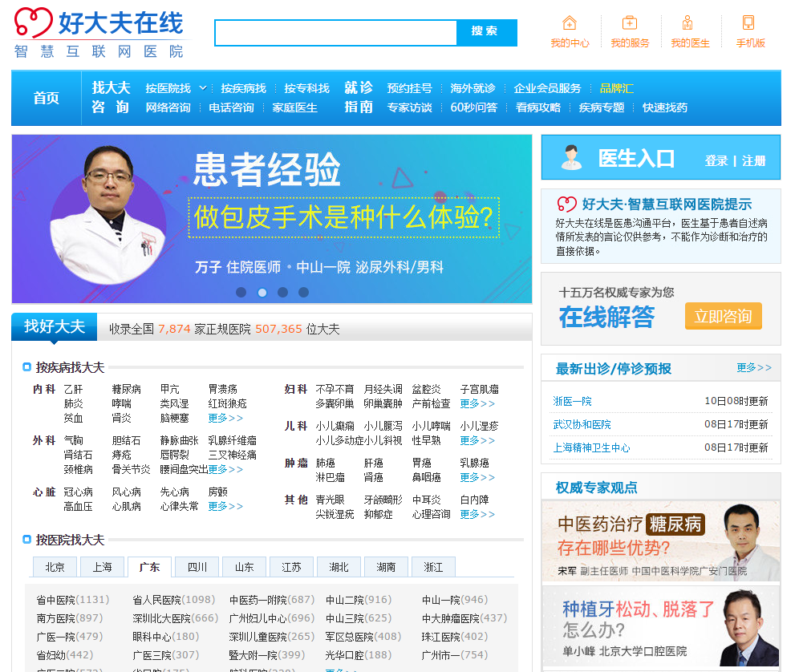Open 60秒问答 navigation link
Image resolution: width=799 pixels, height=672 pixels.
pyautogui.click(x=474, y=107)
